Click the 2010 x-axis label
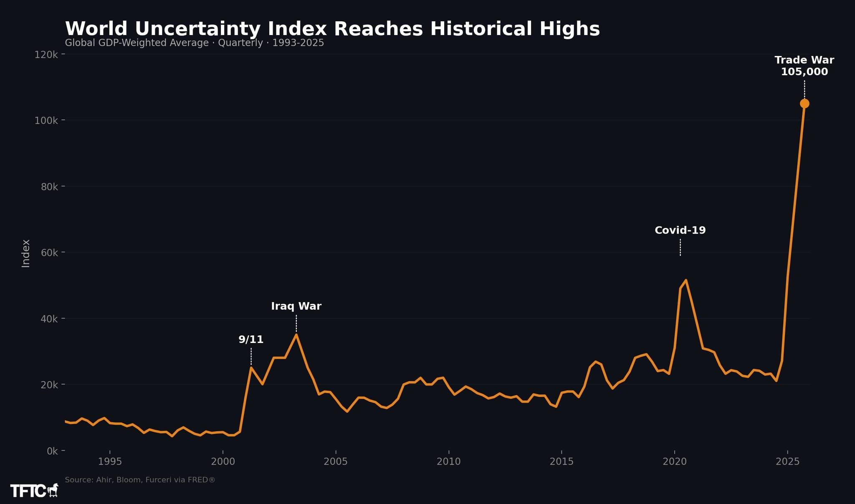The width and height of the screenshot is (855, 504). [x=448, y=461]
